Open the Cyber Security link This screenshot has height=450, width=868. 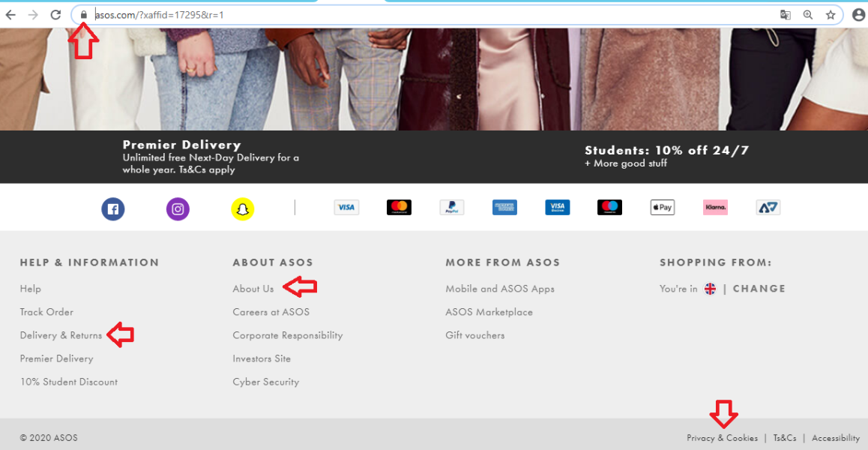[x=265, y=382]
